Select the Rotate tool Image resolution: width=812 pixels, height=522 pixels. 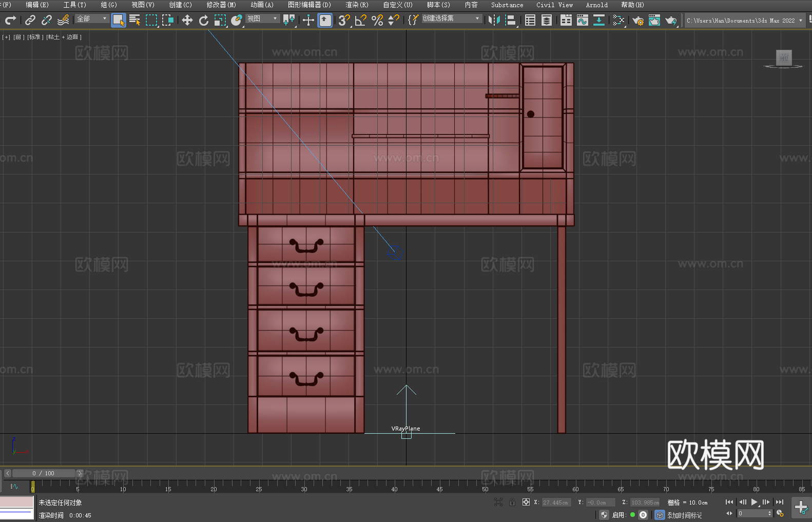[x=204, y=20]
